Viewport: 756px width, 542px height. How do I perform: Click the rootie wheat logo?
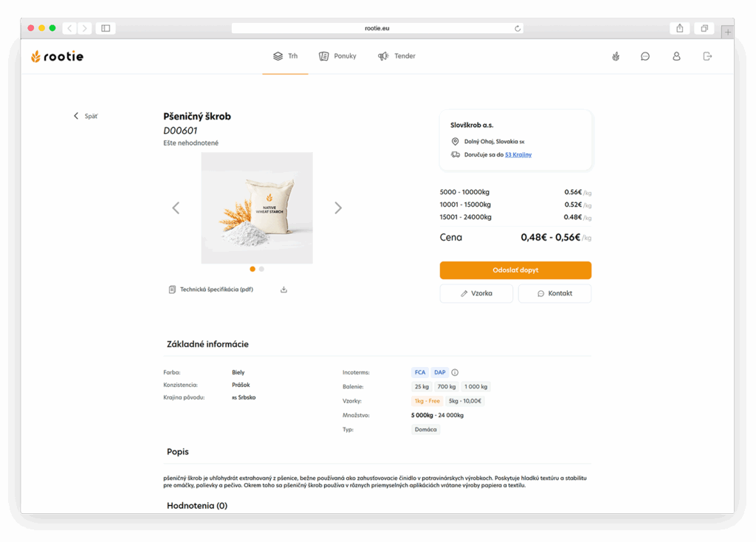click(35, 55)
